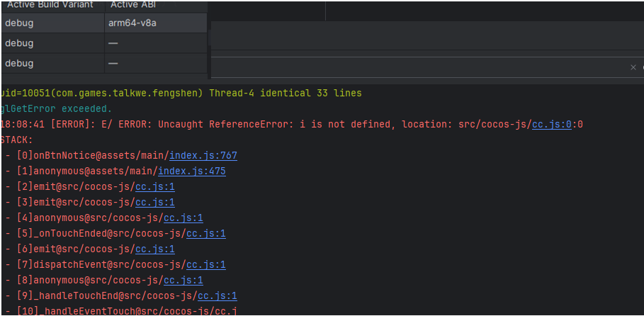Open cc.js:1 link in frame [8] anonymous
Screen dimensions: 644x316
click(183, 280)
